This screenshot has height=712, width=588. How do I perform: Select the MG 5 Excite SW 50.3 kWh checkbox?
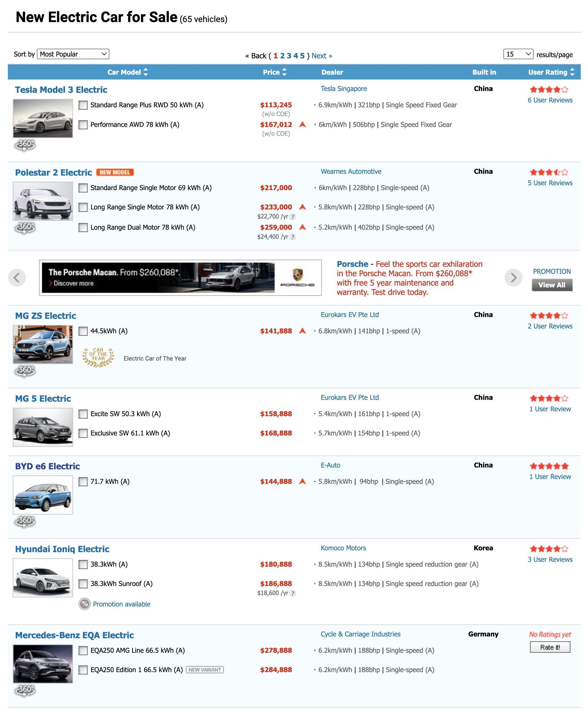[x=83, y=414]
